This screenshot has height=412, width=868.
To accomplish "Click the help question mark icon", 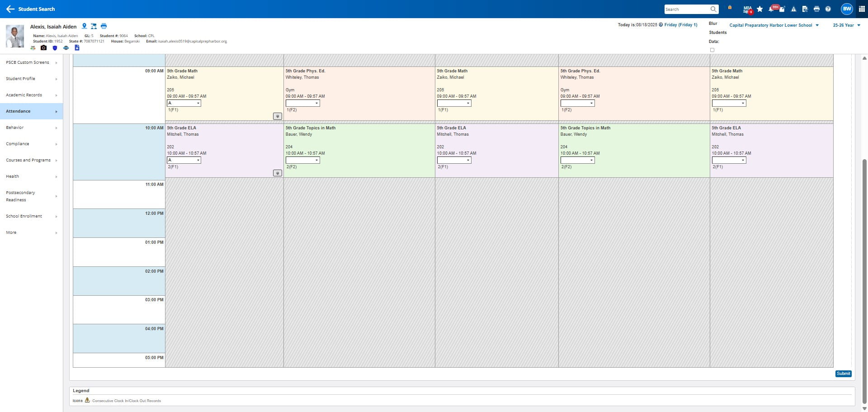I will pyautogui.click(x=828, y=9).
